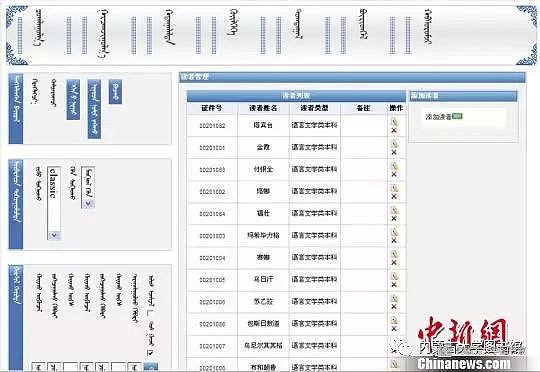The width and height of the screenshot is (540, 372).
Task: Select ID cell 20201005
Action: pos(212,280)
